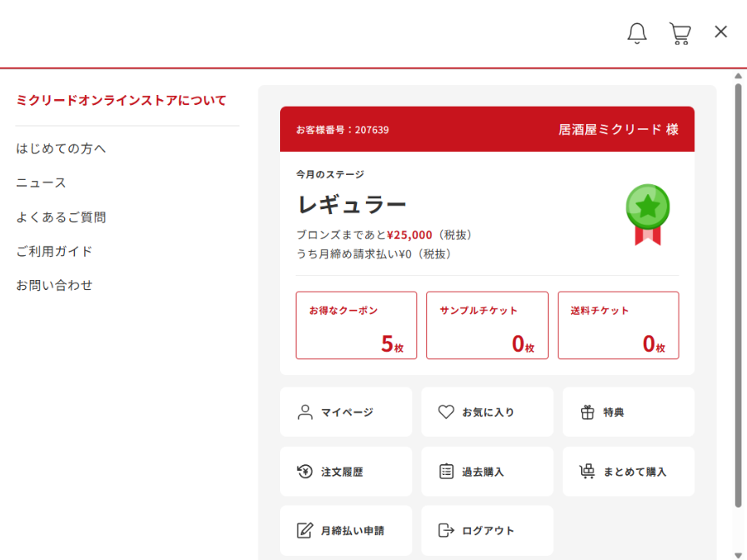Open the notifications bell icon
Image resolution: width=747 pixels, height=560 pixels.
coord(636,33)
